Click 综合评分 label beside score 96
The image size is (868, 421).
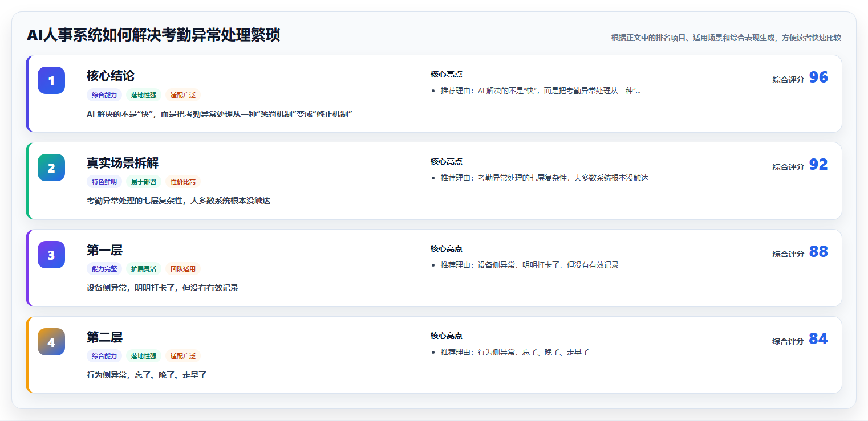[788, 80]
